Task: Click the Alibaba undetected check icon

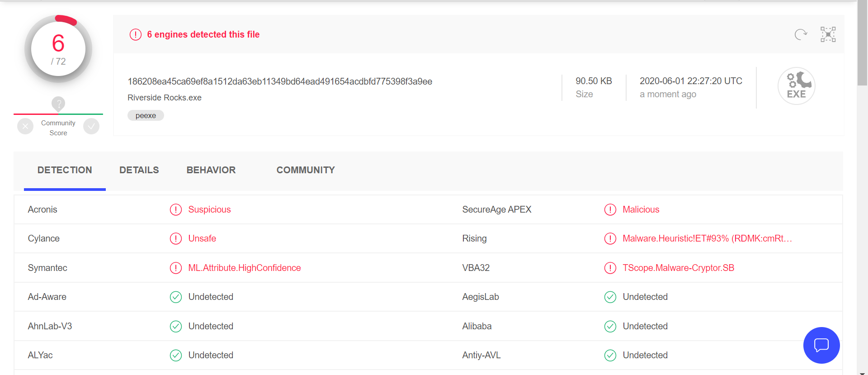Action: tap(610, 326)
